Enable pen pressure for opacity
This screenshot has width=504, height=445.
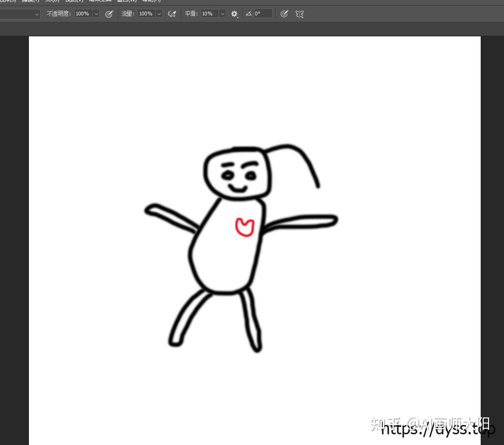pyautogui.click(x=109, y=14)
